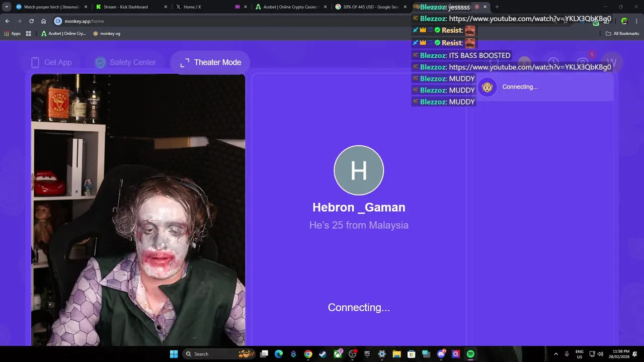Screen dimensions: 644x362
Task: Open the W profile avatar
Action: pyautogui.click(x=611, y=62)
